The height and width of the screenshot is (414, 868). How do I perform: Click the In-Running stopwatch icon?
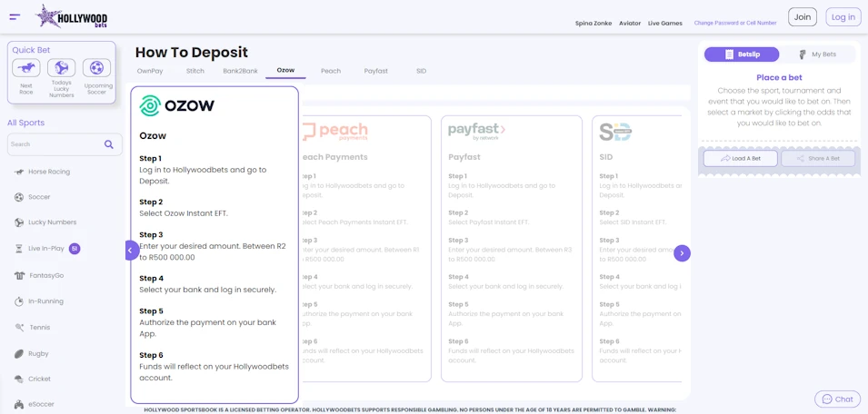tap(19, 301)
